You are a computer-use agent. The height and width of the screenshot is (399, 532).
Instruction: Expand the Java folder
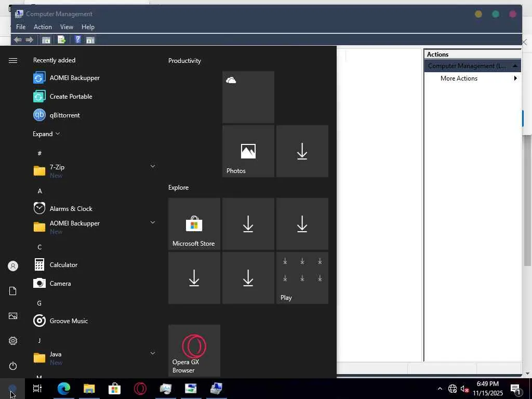coord(153,353)
